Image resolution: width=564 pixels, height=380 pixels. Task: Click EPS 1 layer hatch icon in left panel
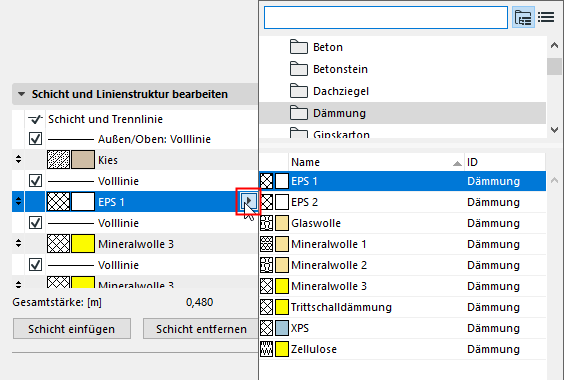[x=58, y=202]
